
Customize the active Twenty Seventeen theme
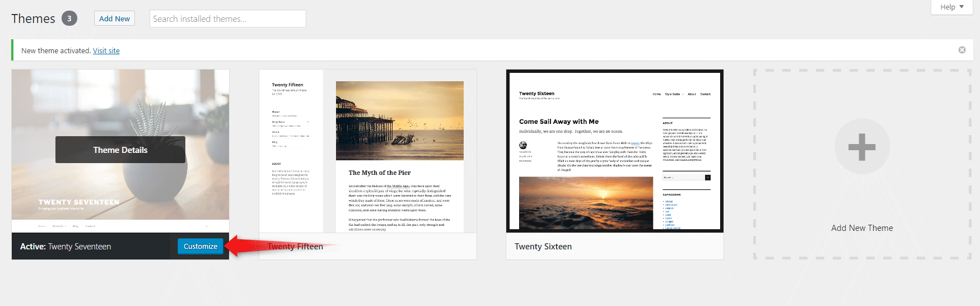pyautogui.click(x=200, y=246)
